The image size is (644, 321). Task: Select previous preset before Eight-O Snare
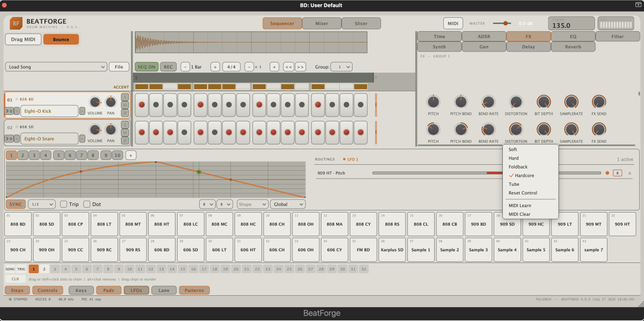tap(17, 138)
